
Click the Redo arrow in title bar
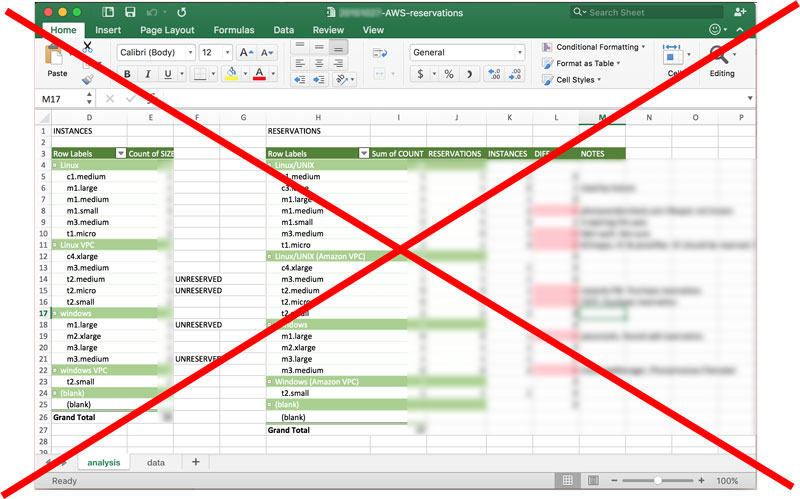click(x=182, y=12)
